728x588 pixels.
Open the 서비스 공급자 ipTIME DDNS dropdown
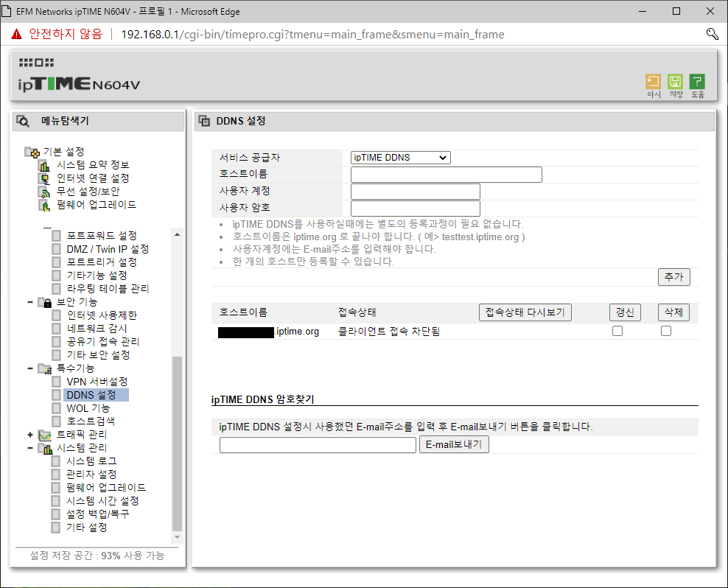[400, 158]
